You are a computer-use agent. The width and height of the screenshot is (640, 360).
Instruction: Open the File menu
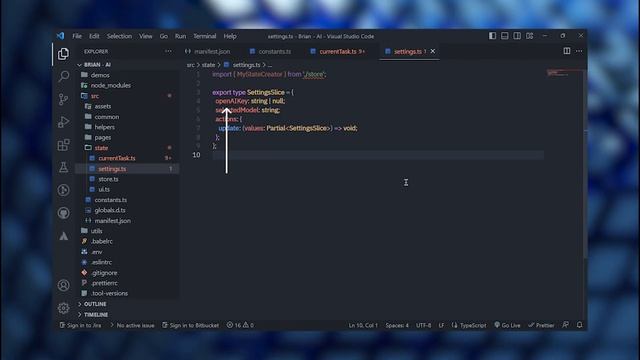tap(77, 36)
